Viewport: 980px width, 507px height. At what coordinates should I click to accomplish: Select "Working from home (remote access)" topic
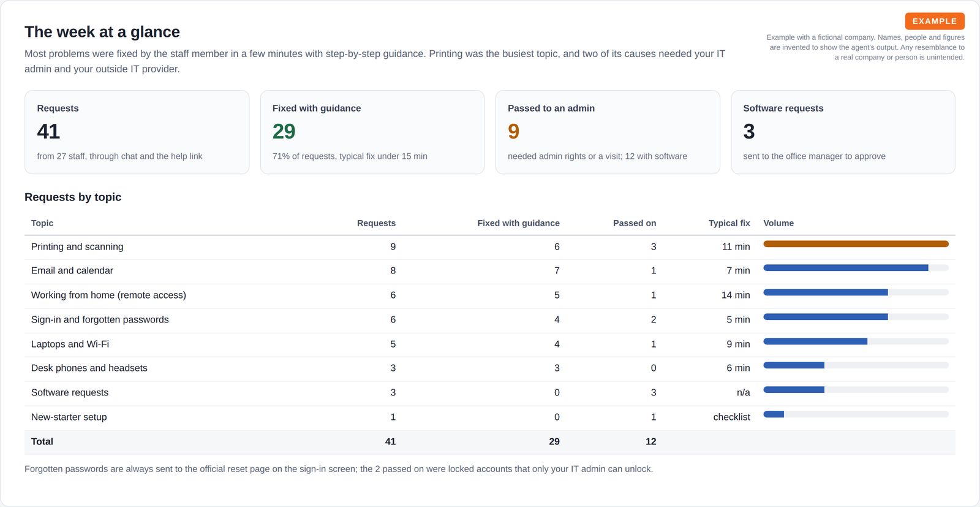click(108, 295)
